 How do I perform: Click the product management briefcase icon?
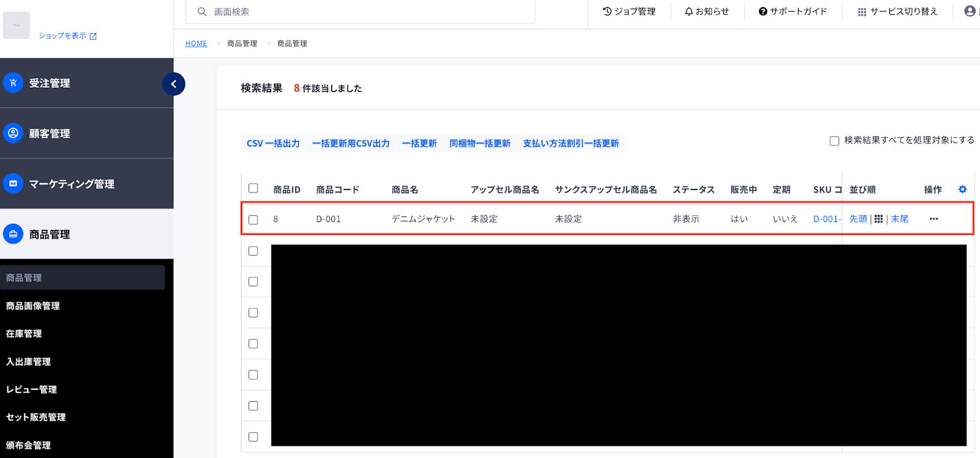point(13,234)
